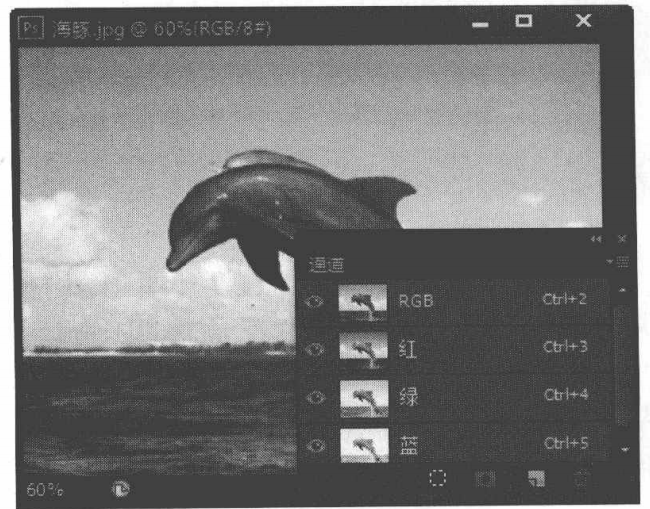Screen dimensions: 650x509
Task: Click the Ctrl+3 shortcut text
Action: click(x=565, y=347)
